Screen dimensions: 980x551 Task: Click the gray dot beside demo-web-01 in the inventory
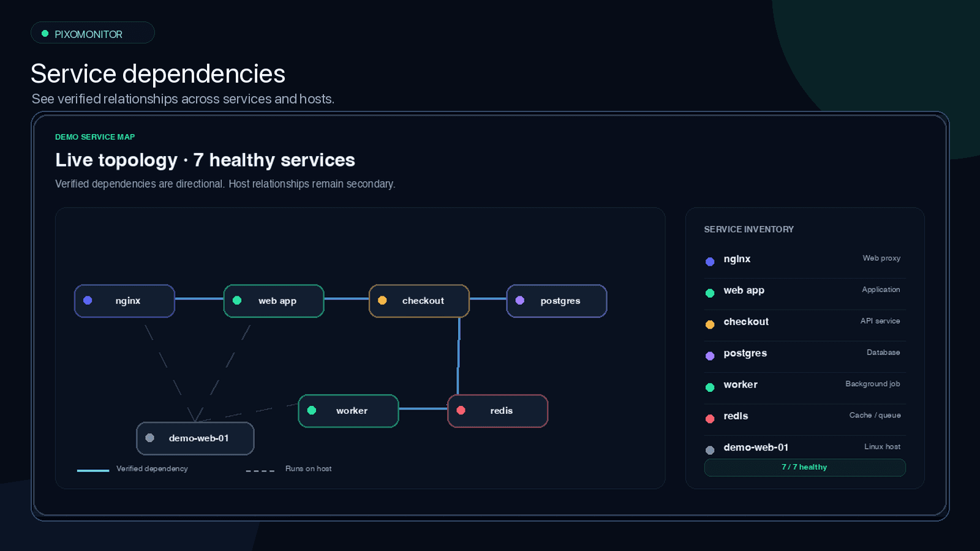[710, 450]
